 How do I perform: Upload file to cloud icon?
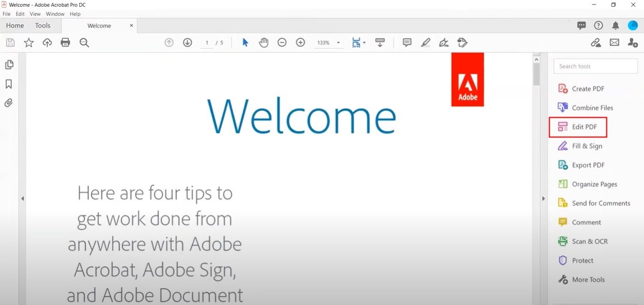[47, 42]
